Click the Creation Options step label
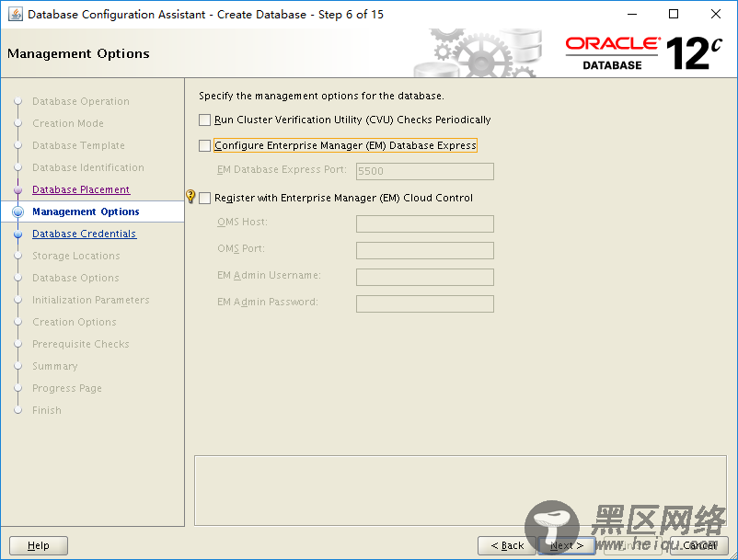The height and width of the screenshot is (560, 738). tap(74, 322)
